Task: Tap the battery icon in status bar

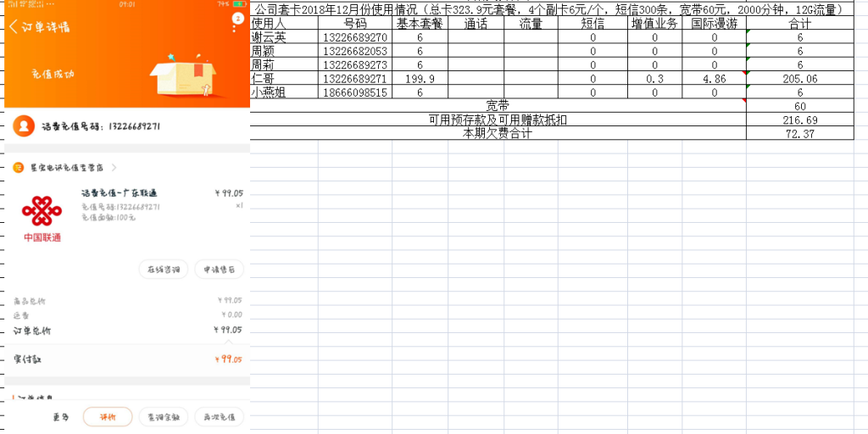Action: pos(239,4)
